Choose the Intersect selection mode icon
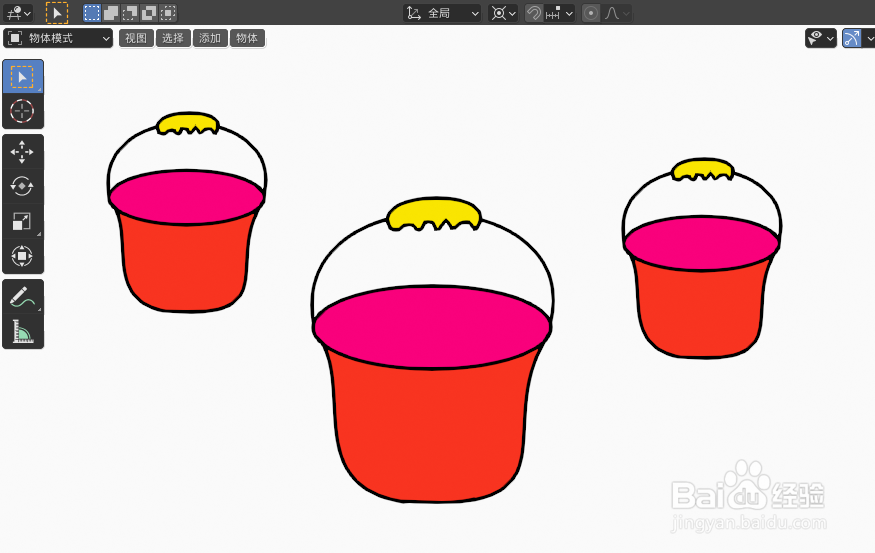This screenshot has width=875, height=553. [168, 12]
